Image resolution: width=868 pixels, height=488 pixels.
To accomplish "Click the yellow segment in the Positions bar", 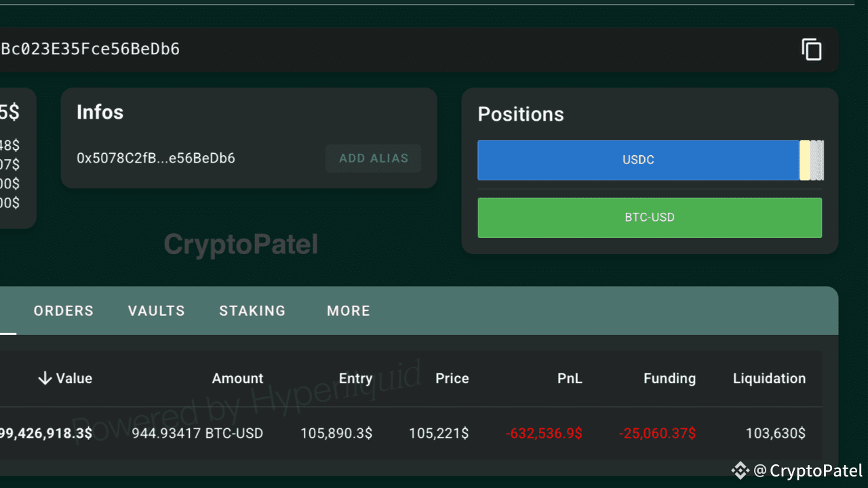I will coord(806,160).
